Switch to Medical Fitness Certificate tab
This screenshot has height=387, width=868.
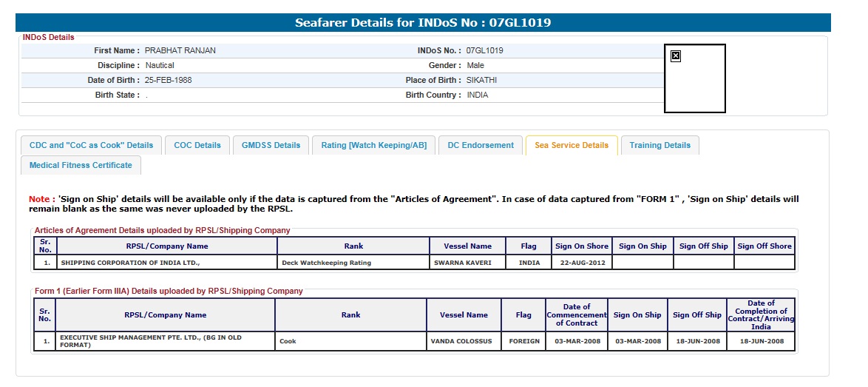pyautogui.click(x=81, y=166)
